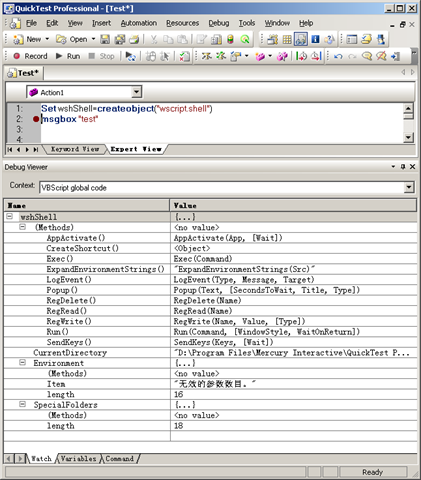Click the Paste icon in the toolbar

(182, 40)
